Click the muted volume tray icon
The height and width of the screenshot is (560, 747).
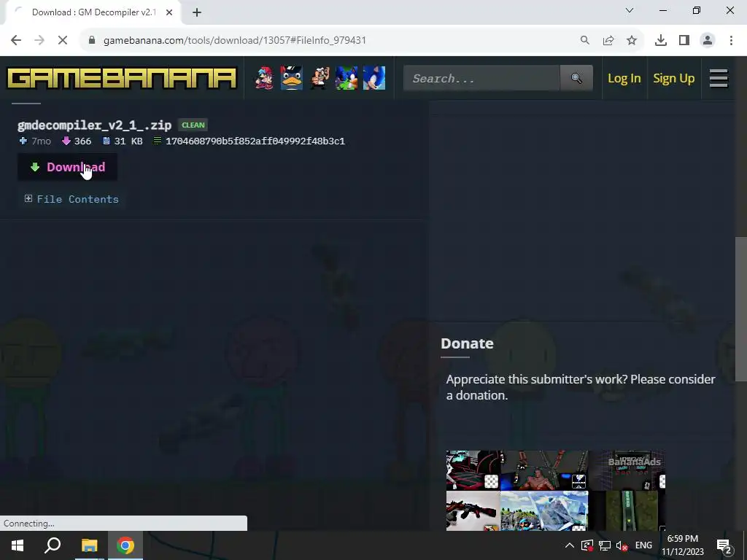622,545
